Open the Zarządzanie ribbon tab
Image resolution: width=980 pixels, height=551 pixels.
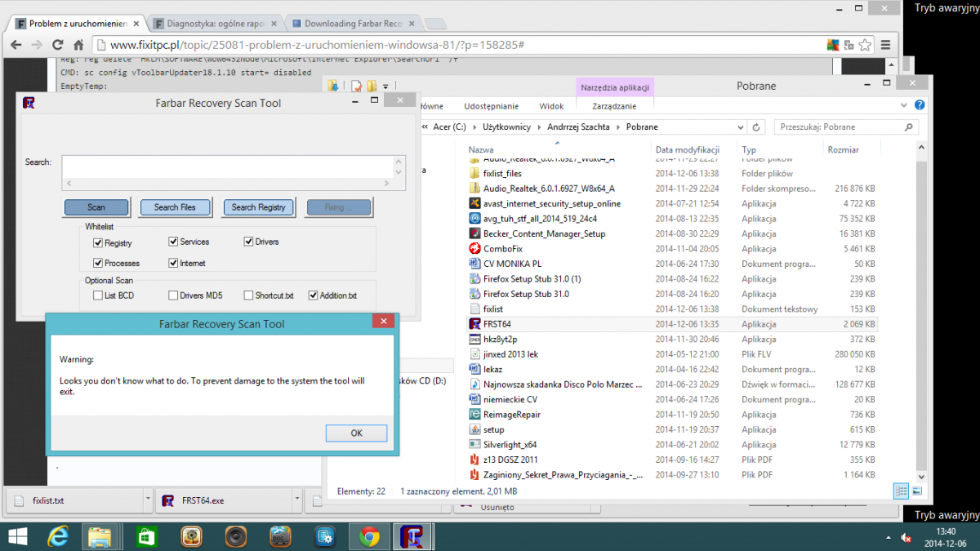tap(615, 106)
